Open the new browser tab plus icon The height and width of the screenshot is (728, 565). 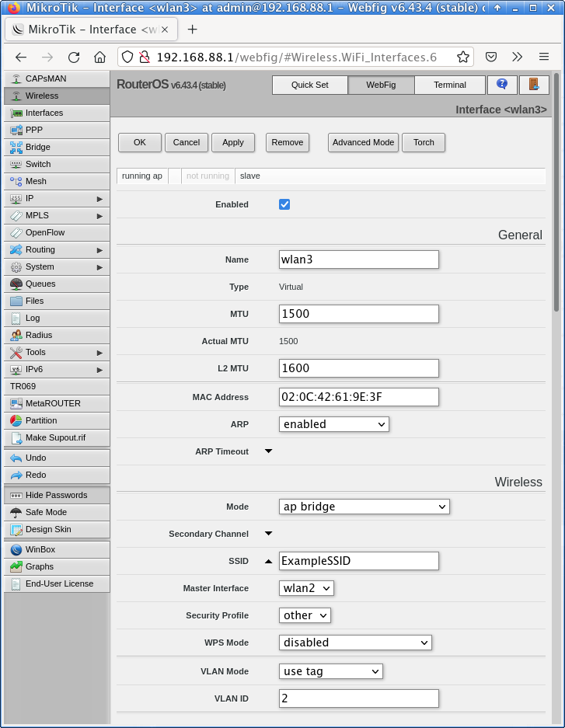click(193, 30)
